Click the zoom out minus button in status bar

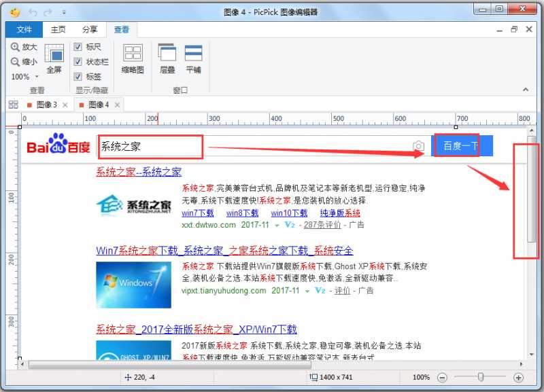tap(442, 377)
